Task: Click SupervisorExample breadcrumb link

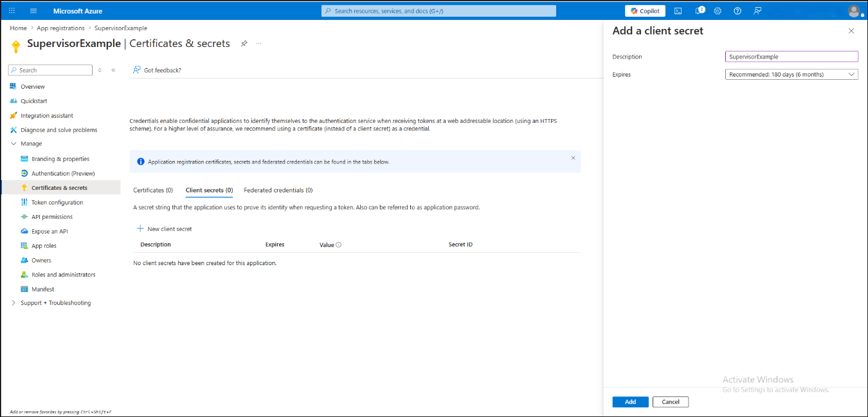Action: point(121,28)
